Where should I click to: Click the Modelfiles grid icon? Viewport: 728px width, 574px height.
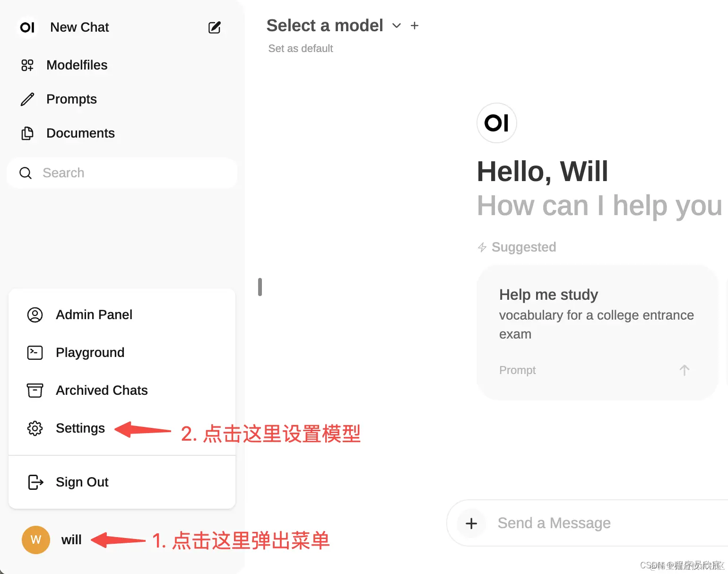point(27,65)
